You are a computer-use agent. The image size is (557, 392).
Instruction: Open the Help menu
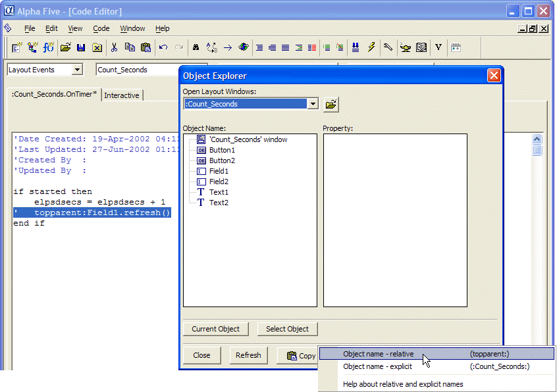coord(163,28)
